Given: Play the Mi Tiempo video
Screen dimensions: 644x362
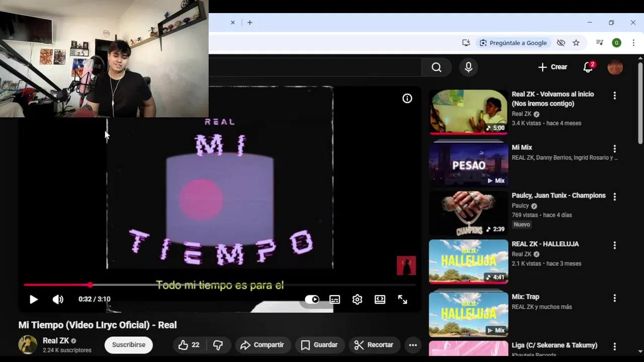Looking at the screenshot, I should pos(33,300).
